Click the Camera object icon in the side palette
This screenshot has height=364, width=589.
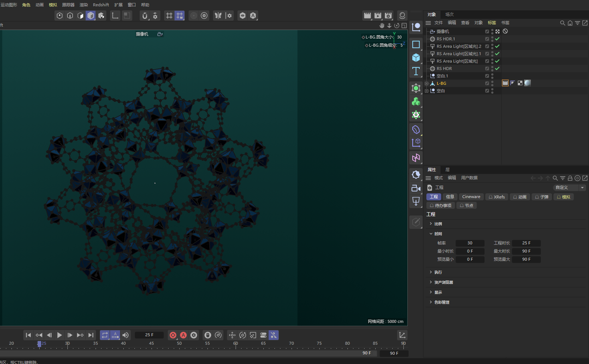click(416, 188)
